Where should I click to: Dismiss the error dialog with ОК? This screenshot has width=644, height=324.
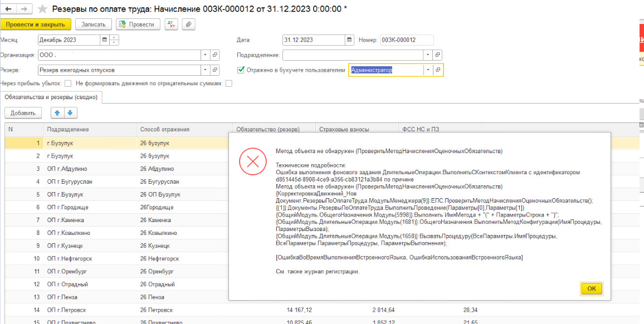coord(592,288)
